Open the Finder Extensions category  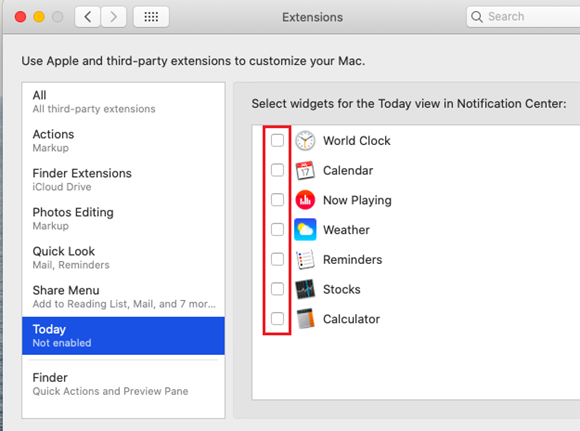124,179
